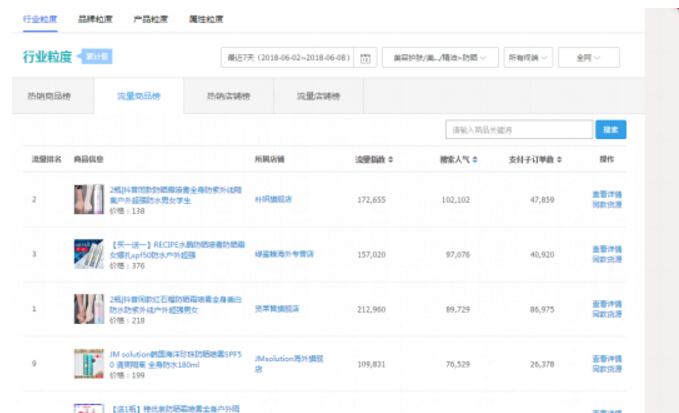The width and height of the screenshot is (679, 413).
Task: Sort by 流量指数 using its sort arrows
Action: click(x=390, y=159)
